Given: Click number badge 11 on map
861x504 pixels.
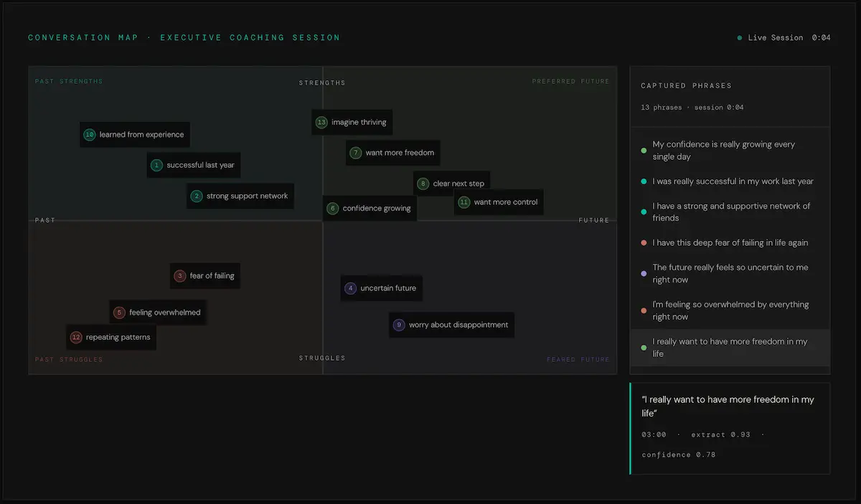Looking at the screenshot, I should click(464, 202).
